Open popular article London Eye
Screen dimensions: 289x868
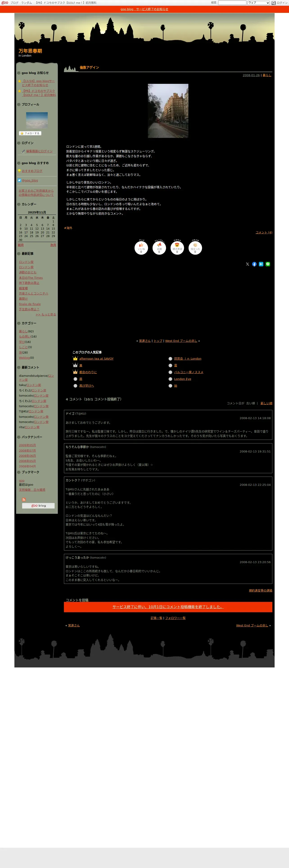[x=182, y=379]
